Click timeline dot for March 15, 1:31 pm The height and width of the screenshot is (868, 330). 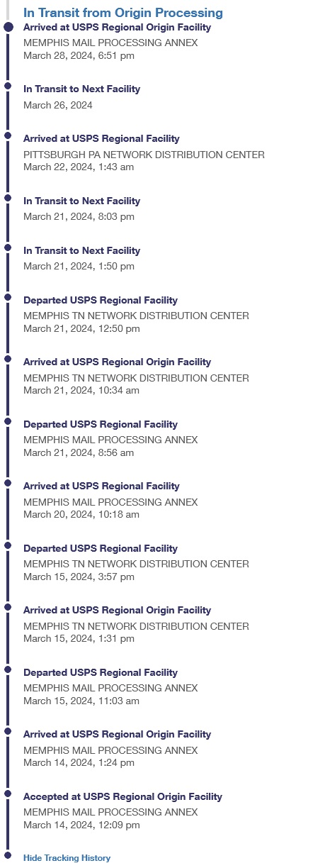click(8, 607)
